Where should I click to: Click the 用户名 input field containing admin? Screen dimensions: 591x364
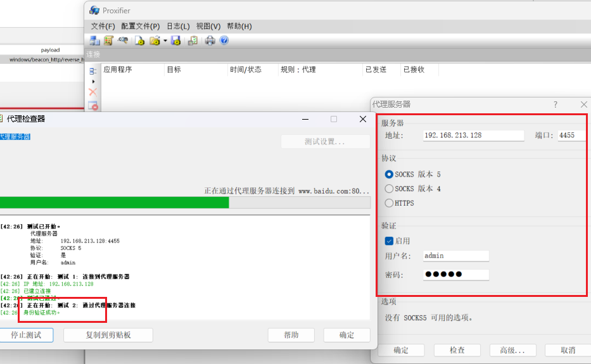(455, 256)
